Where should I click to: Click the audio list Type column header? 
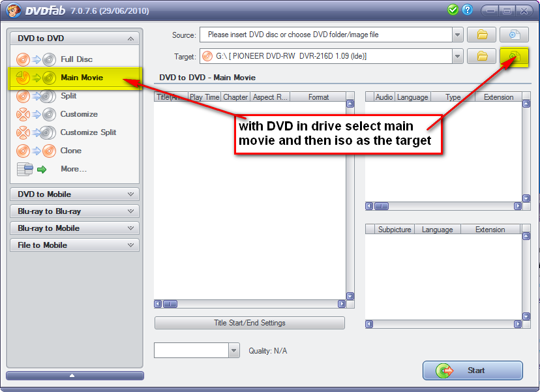tap(453, 97)
